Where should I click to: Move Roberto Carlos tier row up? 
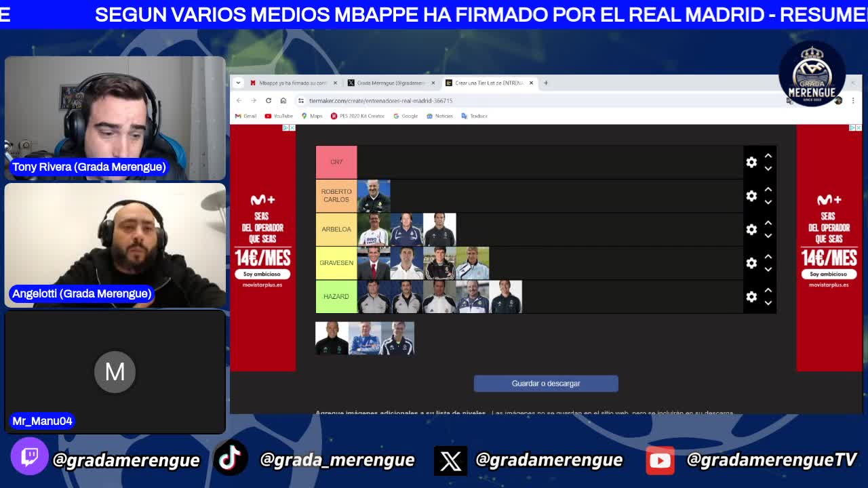coord(768,190)
